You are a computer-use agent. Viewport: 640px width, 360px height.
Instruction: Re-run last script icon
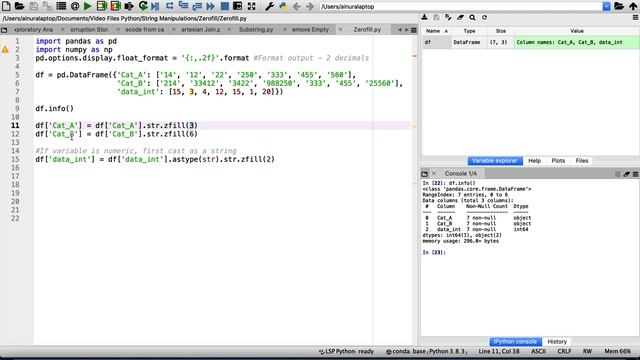(x=143, y=6)
